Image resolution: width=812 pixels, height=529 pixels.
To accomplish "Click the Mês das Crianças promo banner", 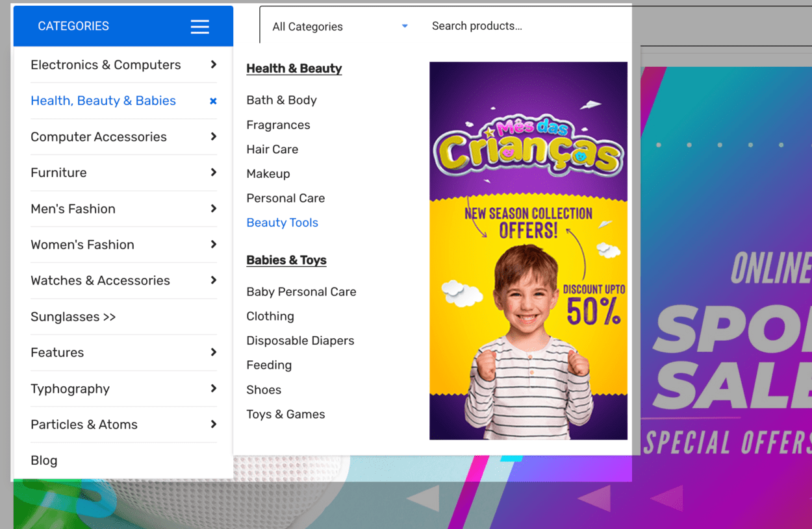I will 528,251.
